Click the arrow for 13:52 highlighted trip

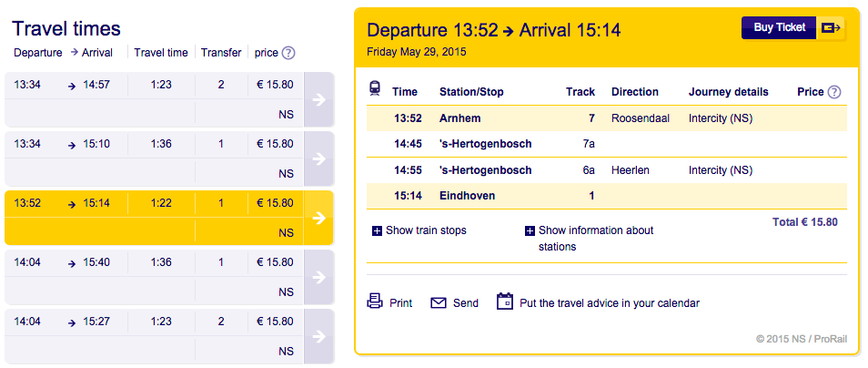pos(318,218)
